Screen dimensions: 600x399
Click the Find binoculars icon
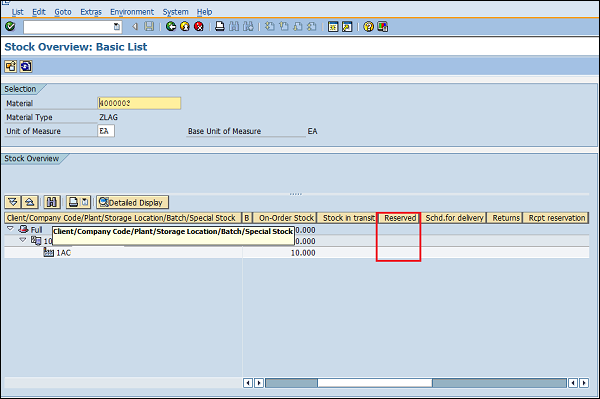point(234,26)
